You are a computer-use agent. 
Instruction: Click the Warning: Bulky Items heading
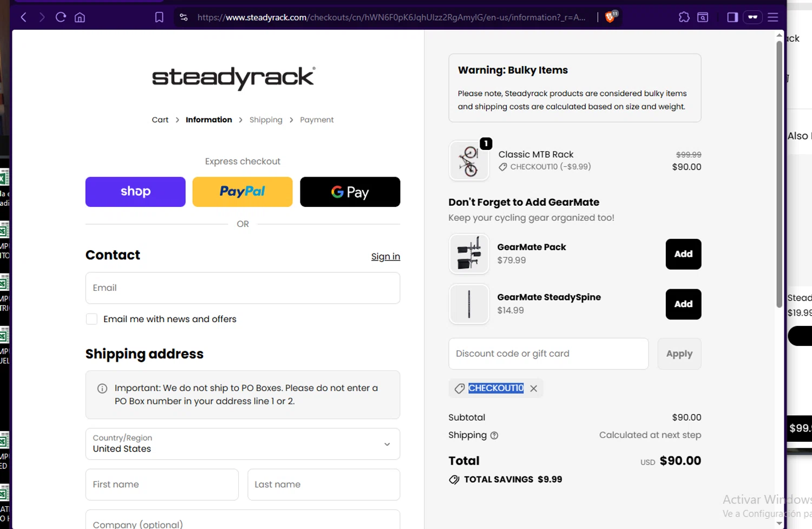[x=513, y=70]
